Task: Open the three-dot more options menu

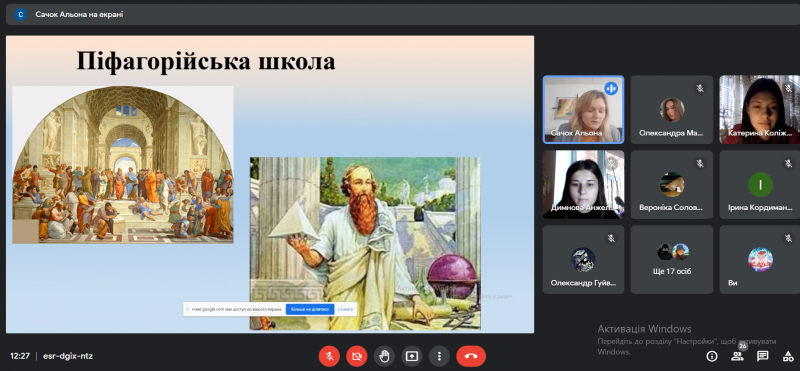Action: point(439,356)
